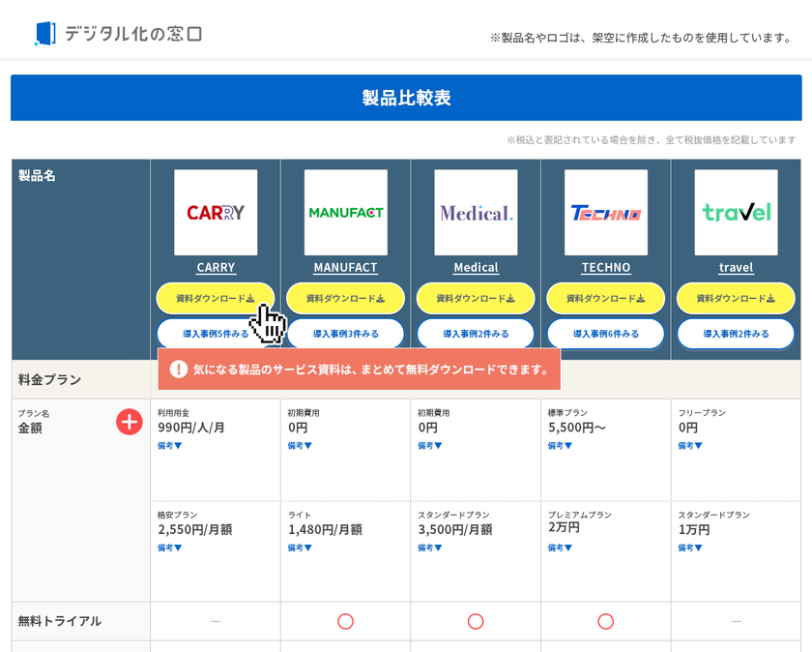The height and width of the screenshot is (652, 812).
Task: Open the Medical product name link
Action: [x=476, y=267]
